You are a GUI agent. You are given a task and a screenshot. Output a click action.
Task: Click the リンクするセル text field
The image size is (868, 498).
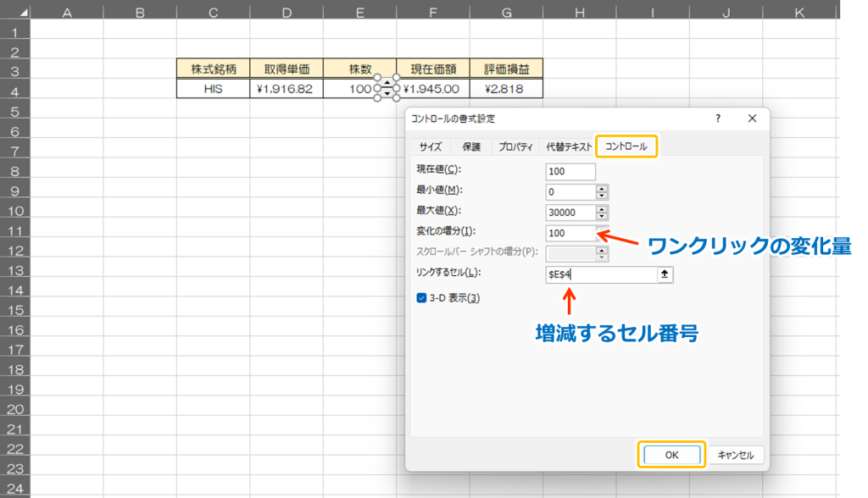[600, 274]
